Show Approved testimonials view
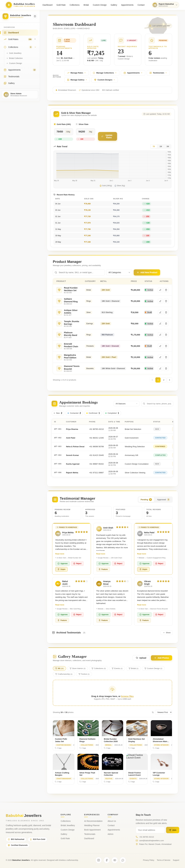The width and height of the screenshot is (185, 868). (x=163, y=500)
